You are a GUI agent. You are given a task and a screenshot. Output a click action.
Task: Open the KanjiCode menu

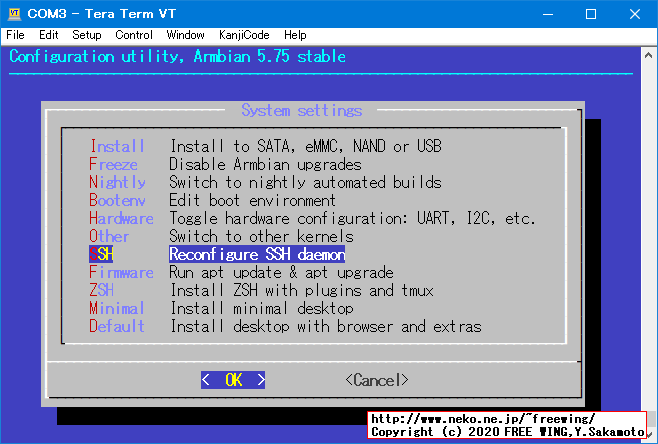tap(244, 35)
